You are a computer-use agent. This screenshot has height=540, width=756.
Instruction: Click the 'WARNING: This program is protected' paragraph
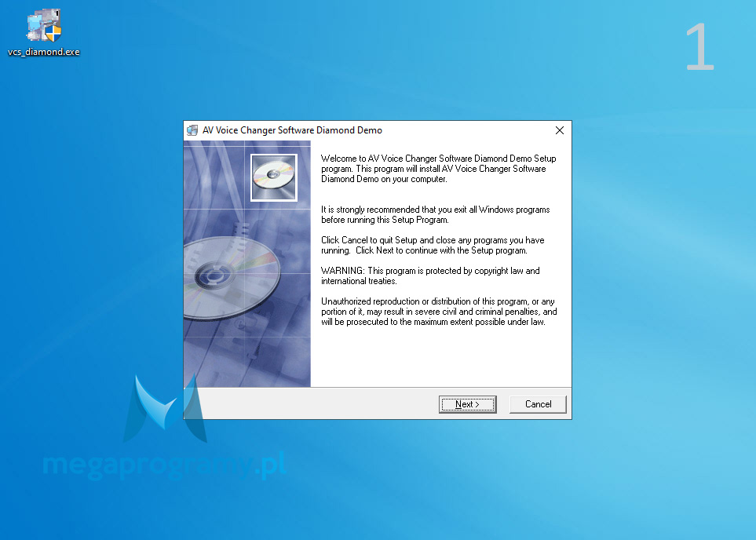click(x=430, y=275)
